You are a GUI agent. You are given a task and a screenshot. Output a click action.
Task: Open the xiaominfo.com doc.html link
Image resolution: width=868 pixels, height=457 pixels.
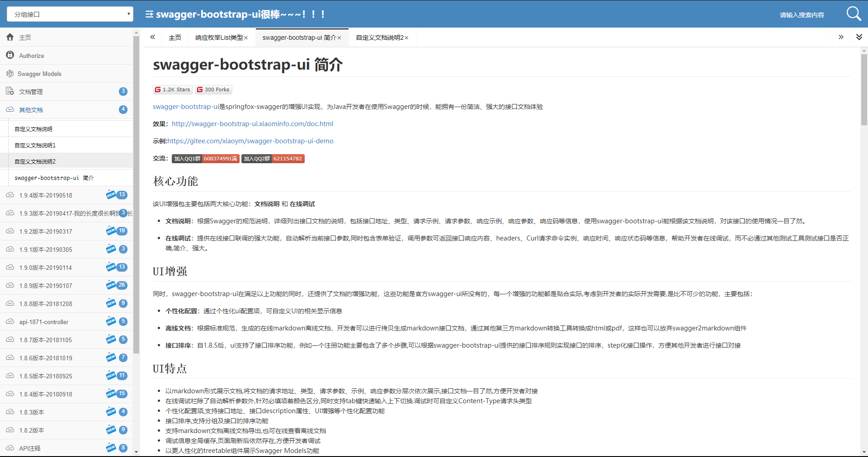click(x=252, y=124)
